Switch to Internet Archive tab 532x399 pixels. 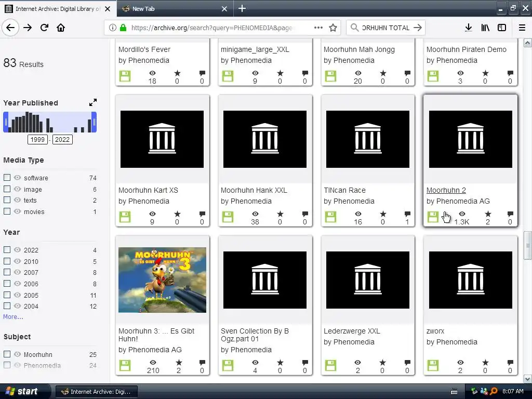58,8
